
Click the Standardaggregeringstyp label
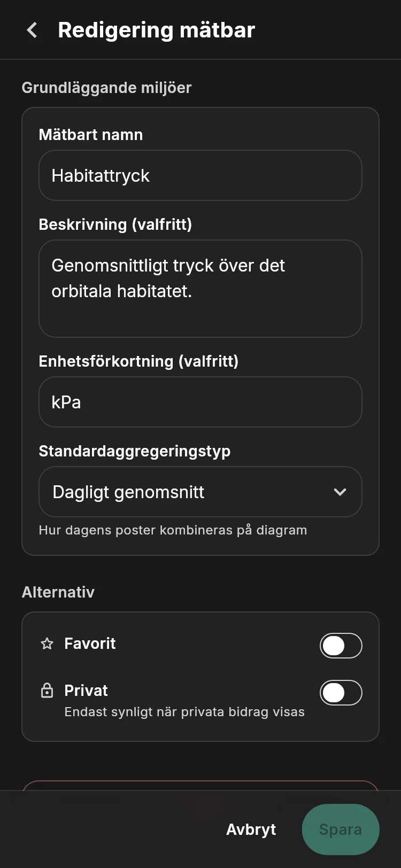pos(135,451)
